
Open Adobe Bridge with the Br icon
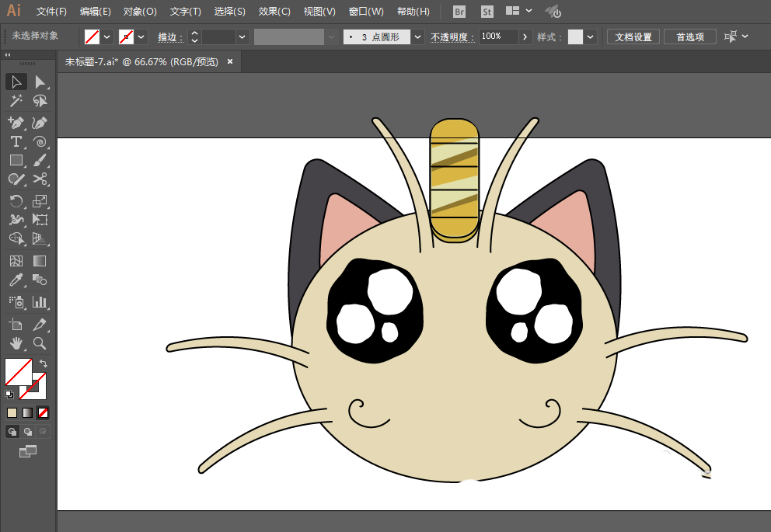[459, 12]
